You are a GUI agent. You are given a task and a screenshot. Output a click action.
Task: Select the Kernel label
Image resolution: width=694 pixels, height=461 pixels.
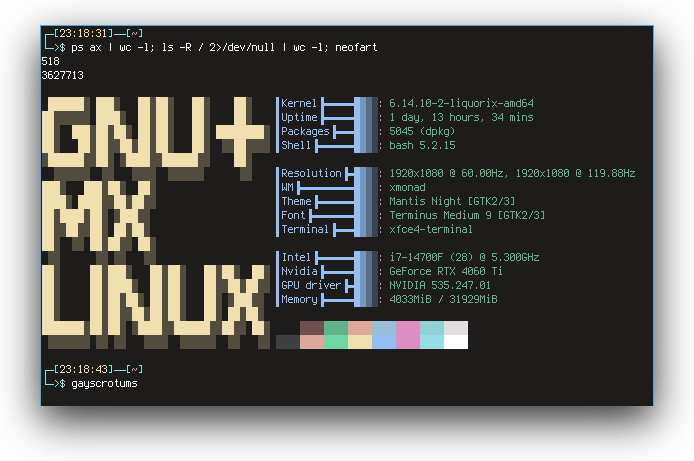click(x=299, y=103)
